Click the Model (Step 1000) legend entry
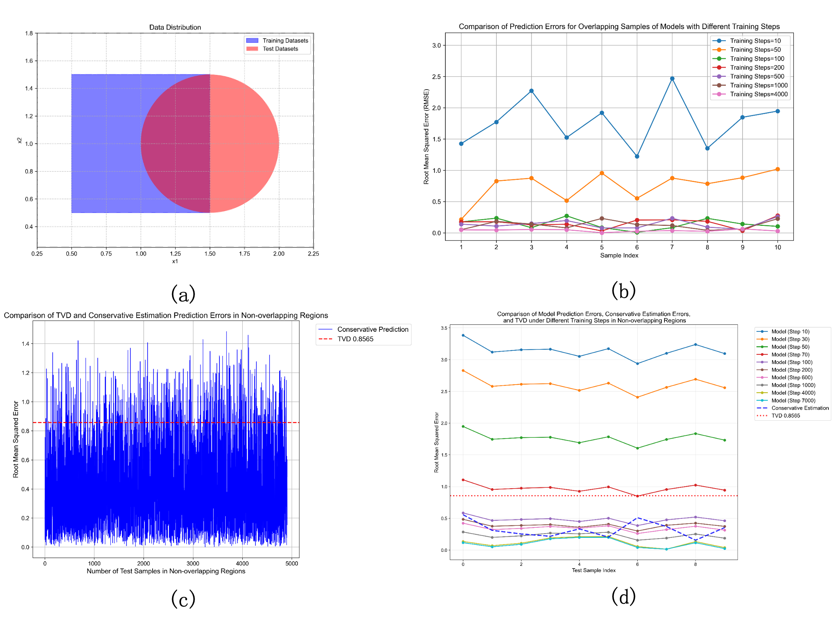The height and width of the screenshot is (624, 840). click(x=793, y=385)
